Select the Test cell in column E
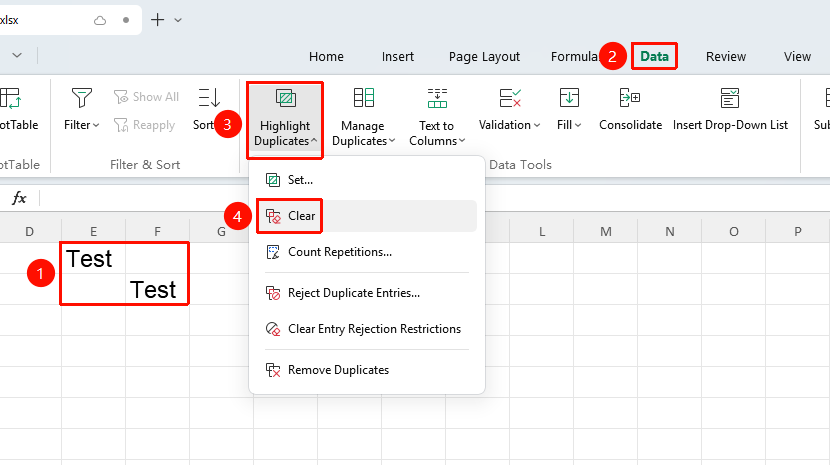Viewport: 830px width, 465px height. click(94, 258)
